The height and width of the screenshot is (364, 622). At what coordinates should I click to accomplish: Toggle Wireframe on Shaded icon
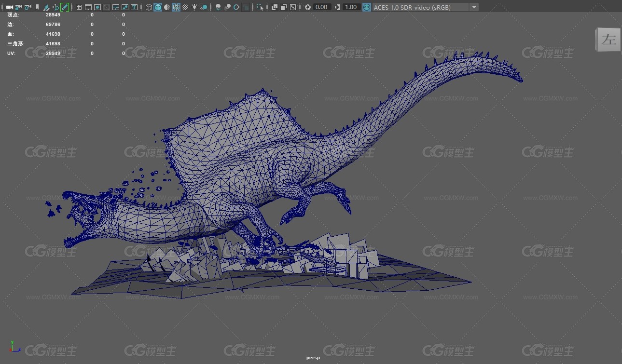176,7
